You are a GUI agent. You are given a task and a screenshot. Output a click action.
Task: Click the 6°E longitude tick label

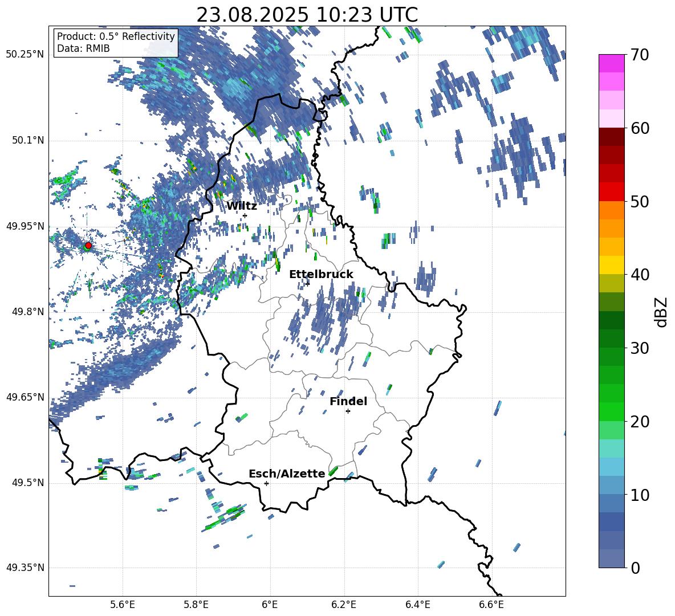(270, 605)
